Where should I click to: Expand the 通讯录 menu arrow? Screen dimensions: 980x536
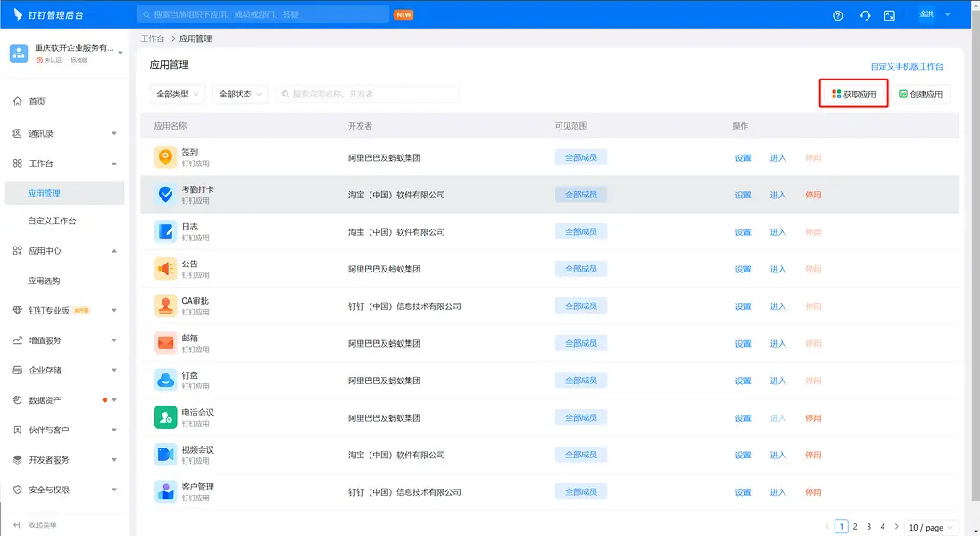click(x=114, y=133)
